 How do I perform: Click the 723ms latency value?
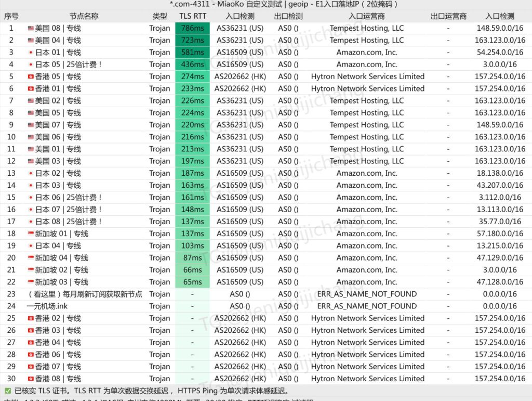point(192,41)
